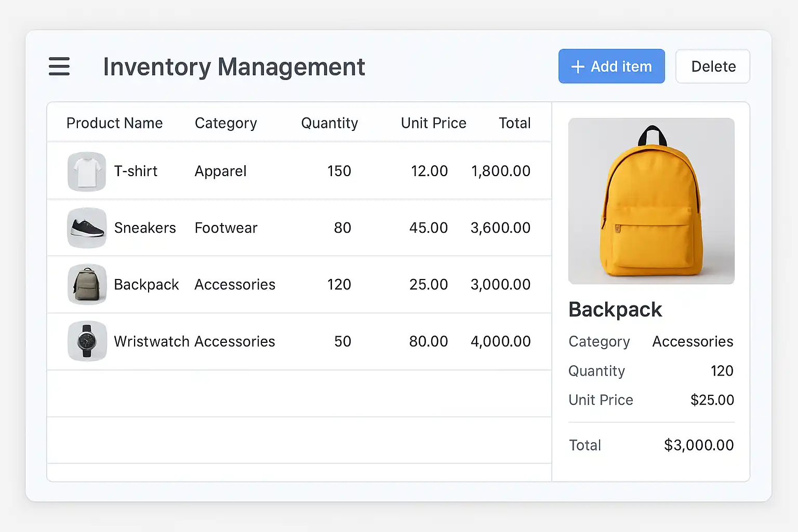Click the $3,000.00 total in details panel

click(x=699, y=445)
